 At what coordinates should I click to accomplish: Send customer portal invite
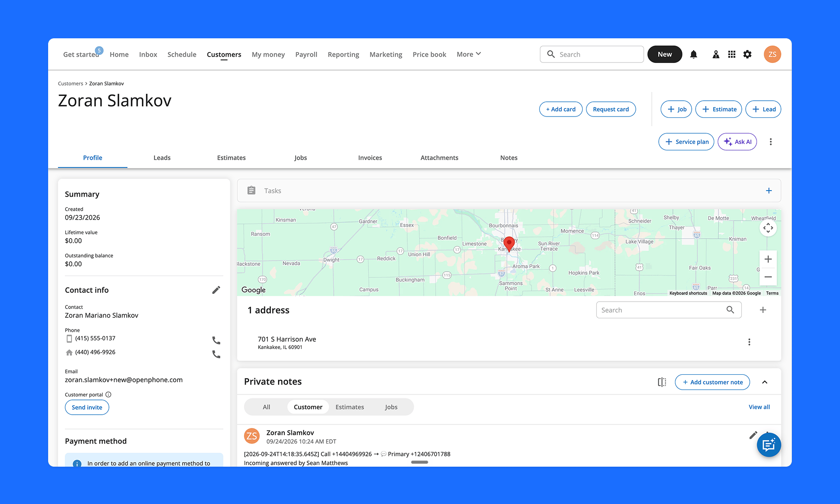pos(87,408)
